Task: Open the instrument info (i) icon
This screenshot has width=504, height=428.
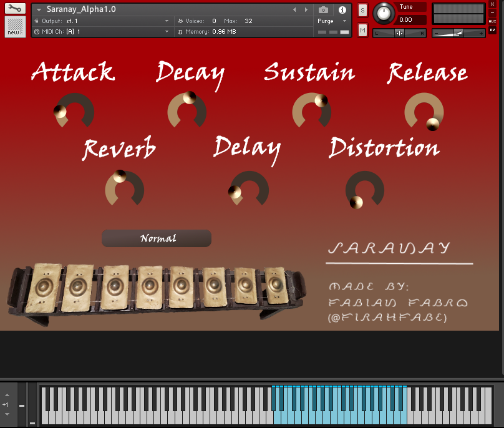Action: point(341,9)
